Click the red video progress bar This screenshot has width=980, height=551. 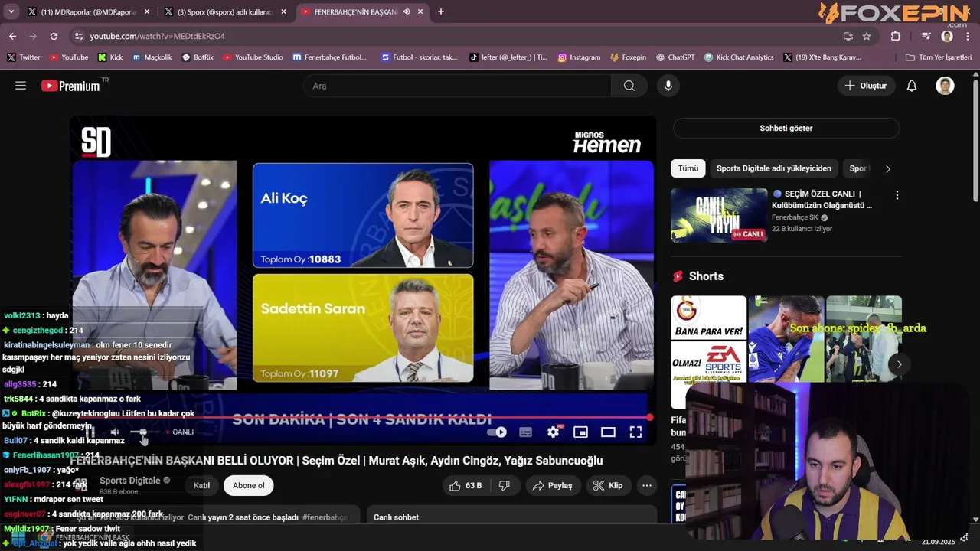[x=360, y=417]
